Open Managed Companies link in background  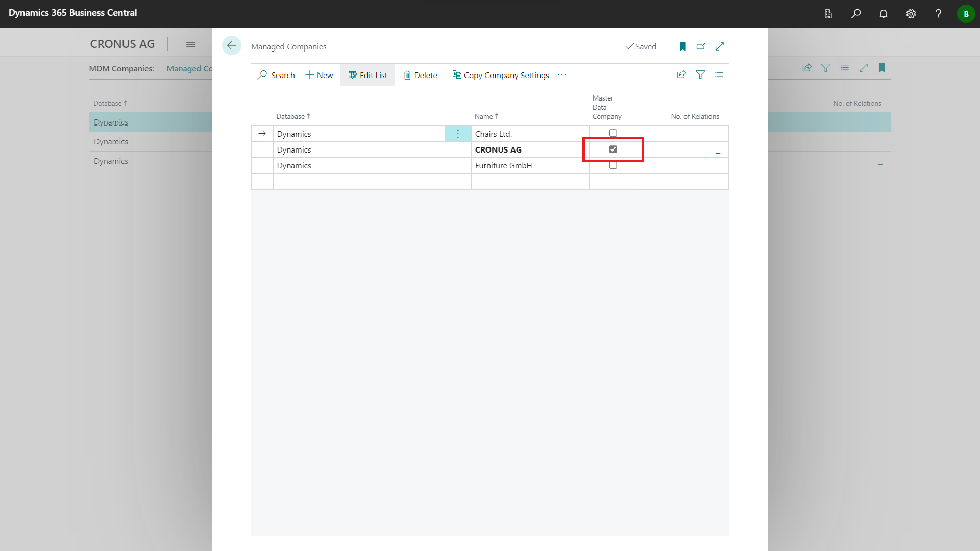point(189,68)
